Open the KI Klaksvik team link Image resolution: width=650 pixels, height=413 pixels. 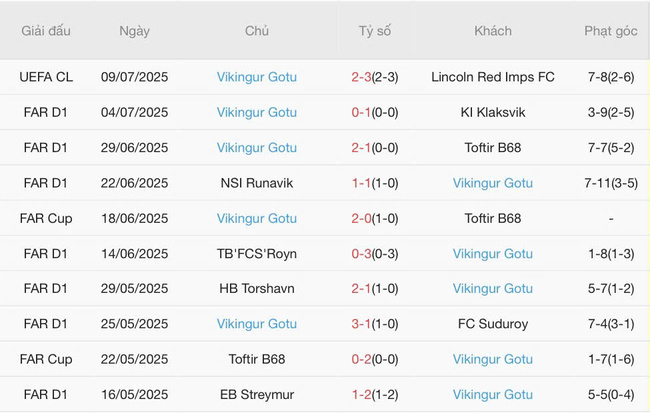pyautogui.click(x=493, y=113)
